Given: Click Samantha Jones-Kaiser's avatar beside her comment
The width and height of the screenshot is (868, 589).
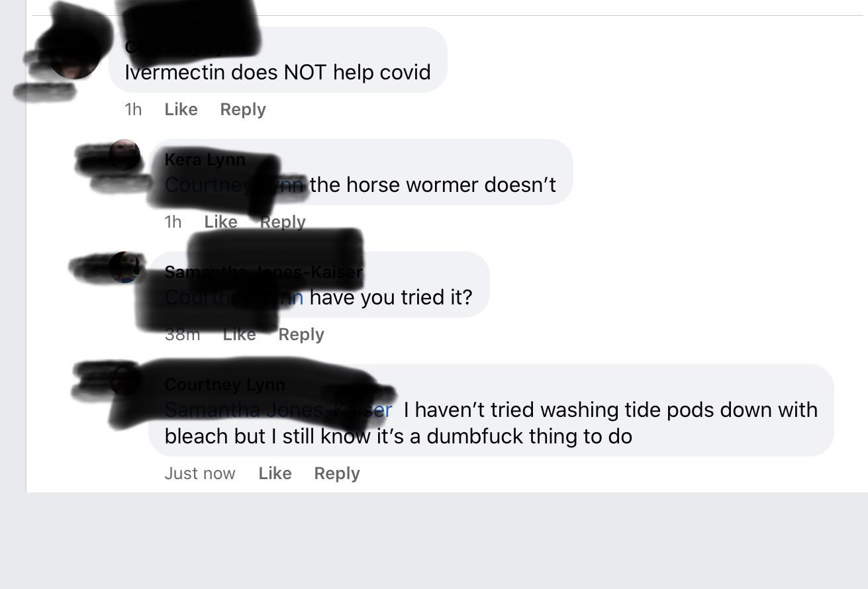Looking at the screenshot, I should (x=124, y=267).
